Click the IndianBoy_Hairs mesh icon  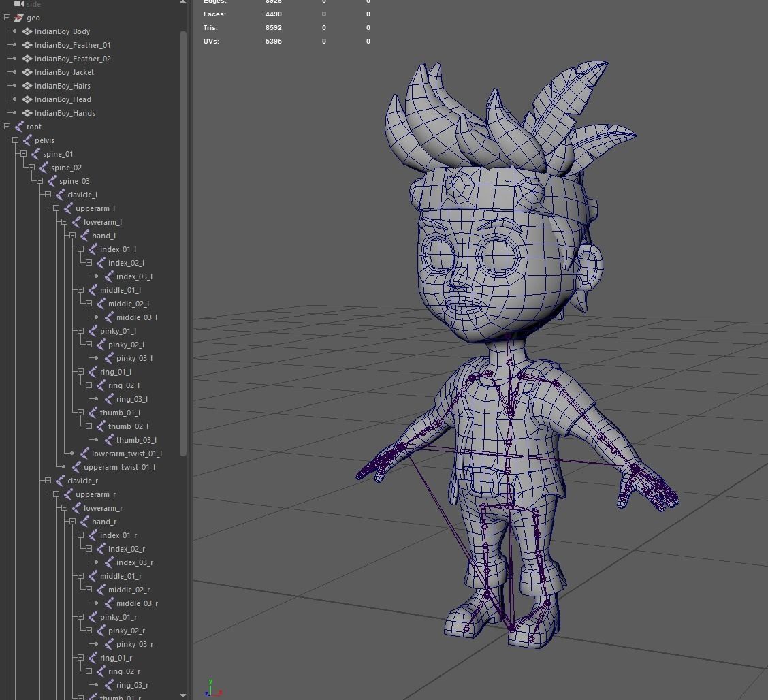click(27, 86)
